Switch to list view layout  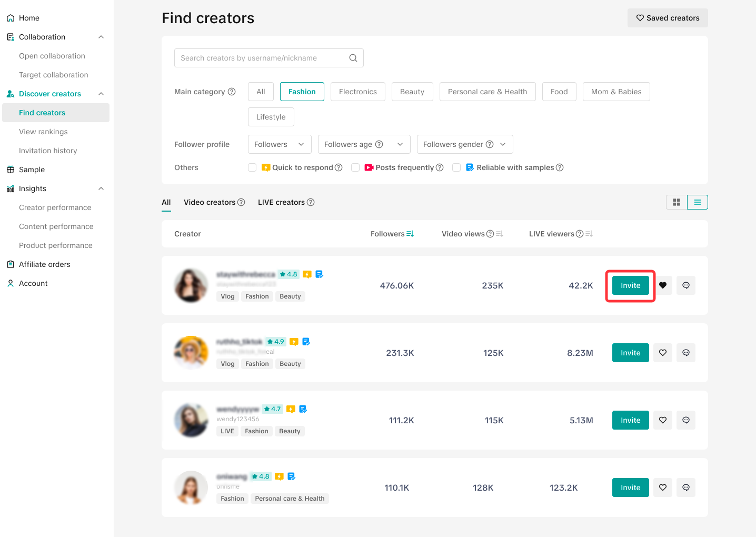pyautogui.click(x=698, y=202)
